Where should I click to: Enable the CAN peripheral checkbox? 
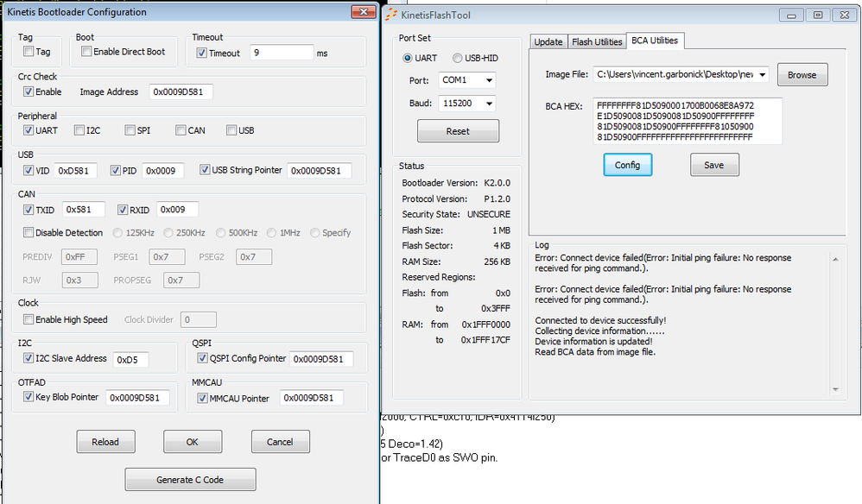coord(181,130)
